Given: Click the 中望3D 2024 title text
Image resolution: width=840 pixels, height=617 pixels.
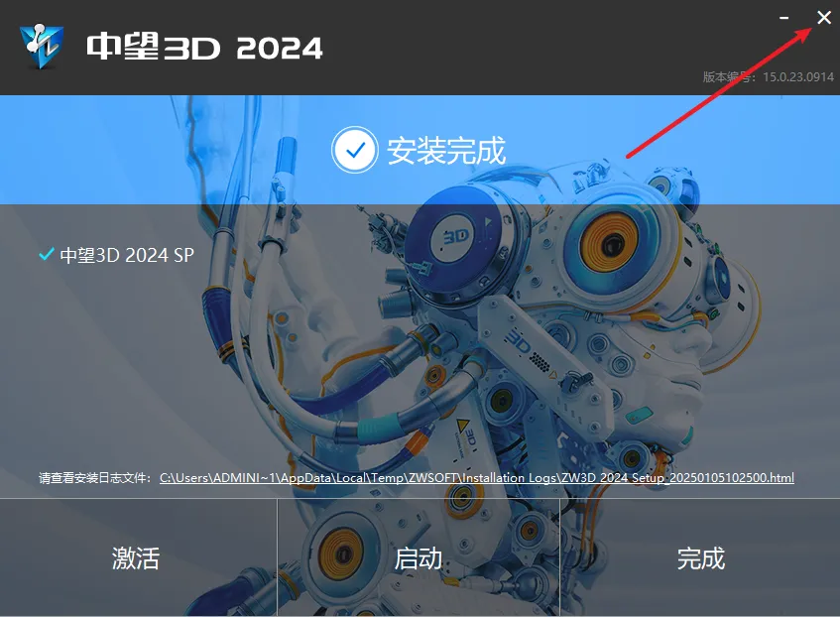Looking at the screenshot, I should (204, 47).
